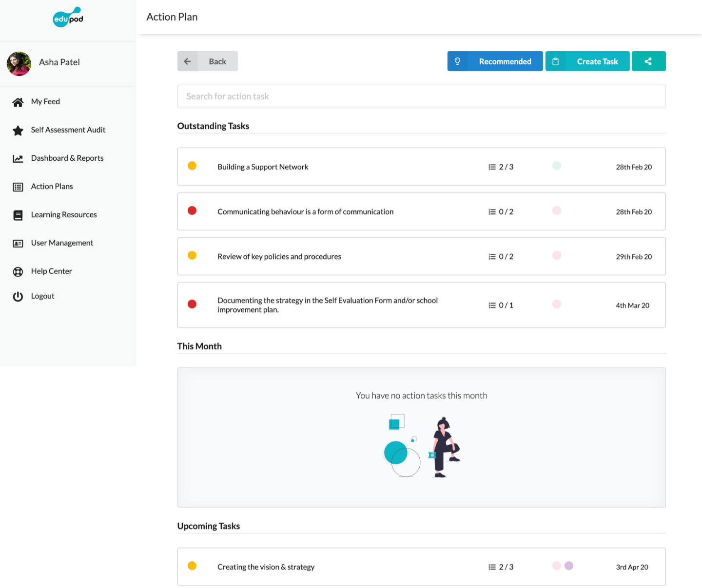Click the share icon button
702x588 pixels.
click(648, 61)
